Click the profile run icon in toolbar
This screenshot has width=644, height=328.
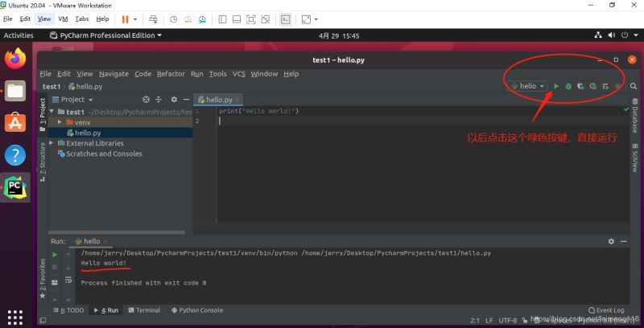(593, 86)
